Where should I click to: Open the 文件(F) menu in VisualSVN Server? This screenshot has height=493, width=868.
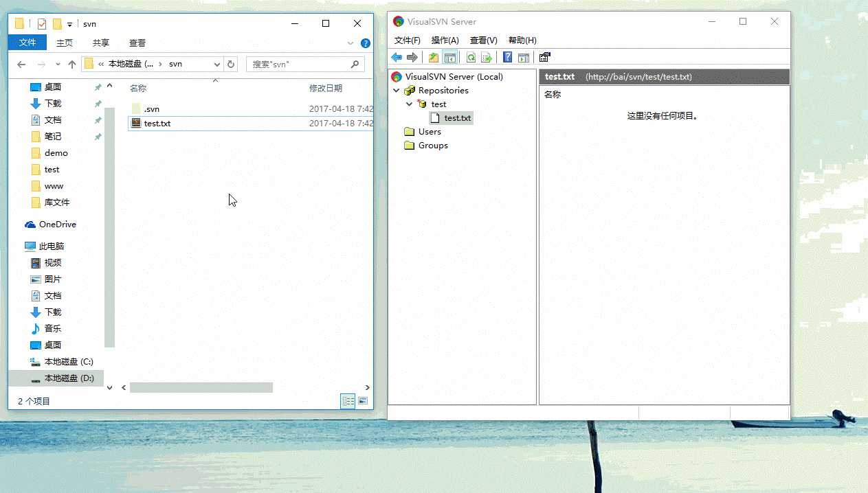point(407,41)
